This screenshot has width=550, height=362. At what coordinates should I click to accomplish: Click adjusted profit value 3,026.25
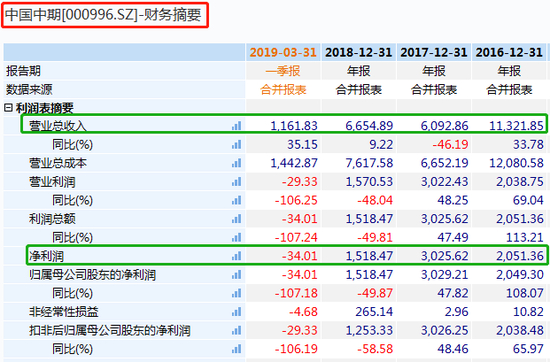[x=444, y=330]
